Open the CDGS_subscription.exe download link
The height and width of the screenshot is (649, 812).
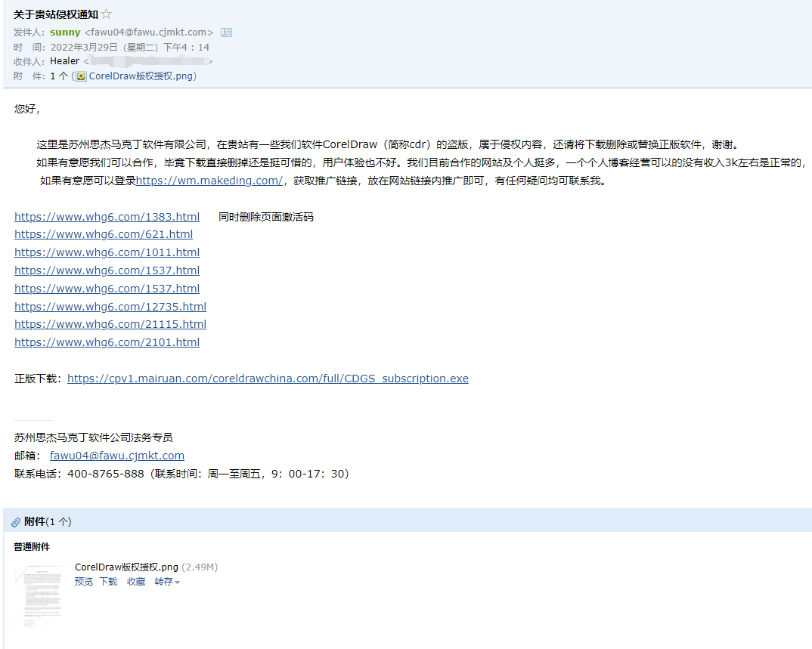268,379
